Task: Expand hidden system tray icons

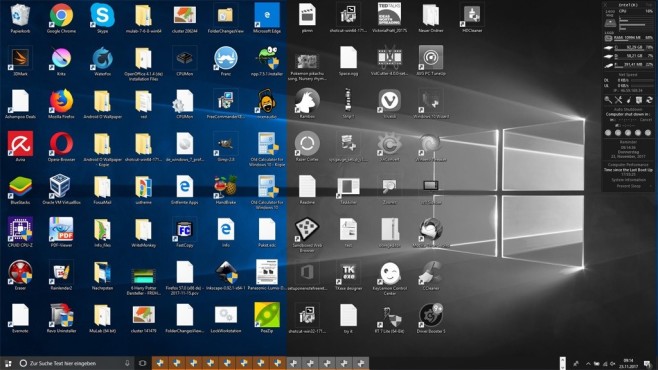Action: [x=588, y=364]
